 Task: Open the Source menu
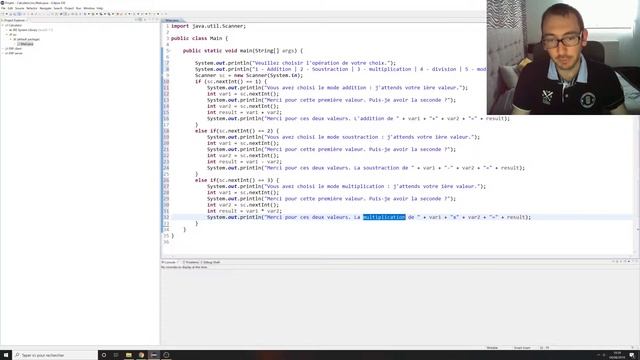pos(19,8)
